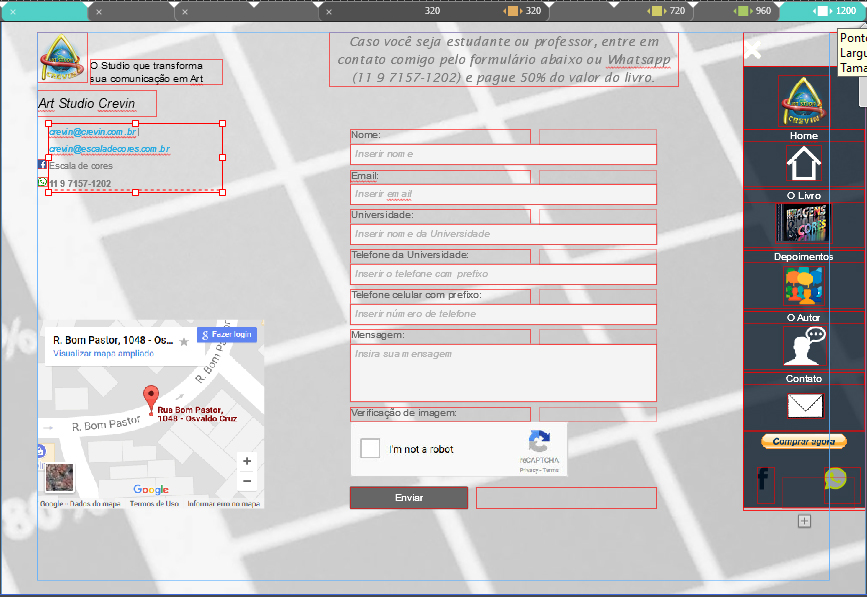Select the Art Studio Crevin logo at page top-left

pyautogui.click(x=62, y=57)
